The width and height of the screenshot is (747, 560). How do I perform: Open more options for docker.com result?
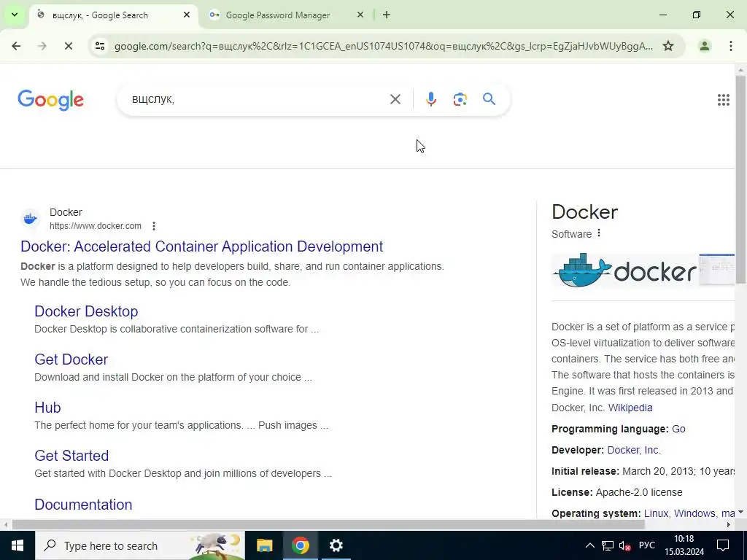click(153, 226)
